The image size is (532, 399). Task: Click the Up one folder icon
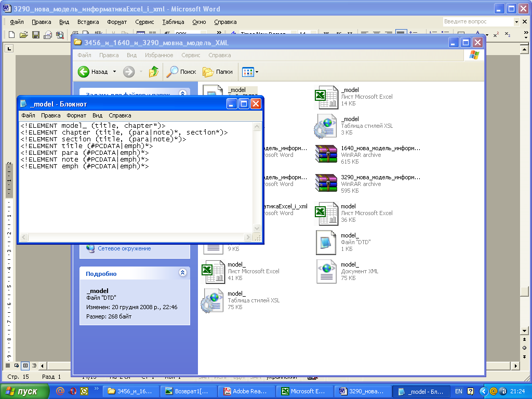click(154, 72)
